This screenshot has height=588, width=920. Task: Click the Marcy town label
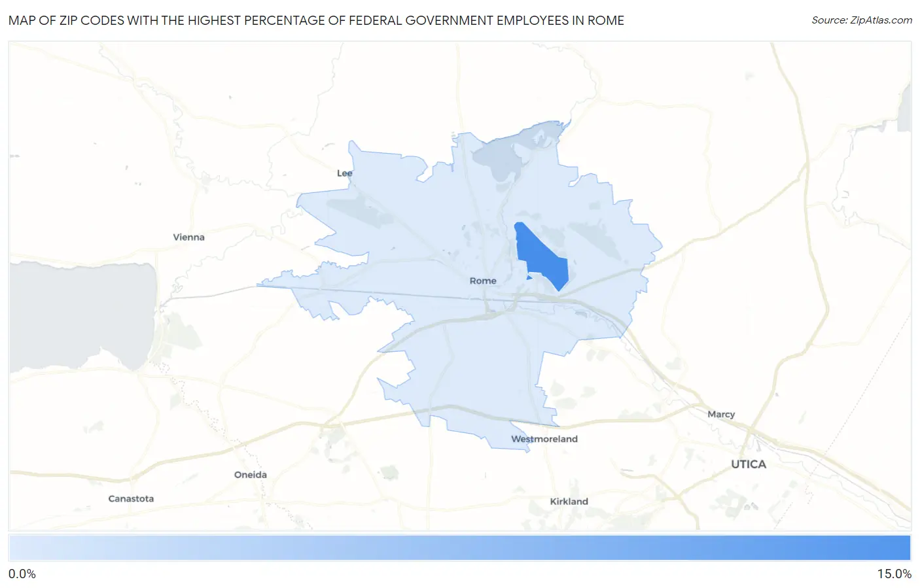point(721,414)
